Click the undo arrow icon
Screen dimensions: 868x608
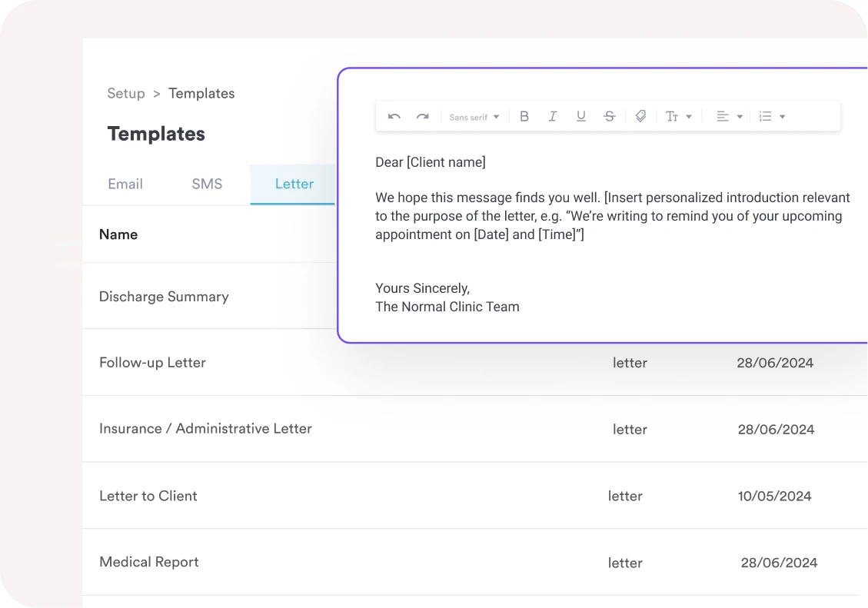click(x=394, y=117)
